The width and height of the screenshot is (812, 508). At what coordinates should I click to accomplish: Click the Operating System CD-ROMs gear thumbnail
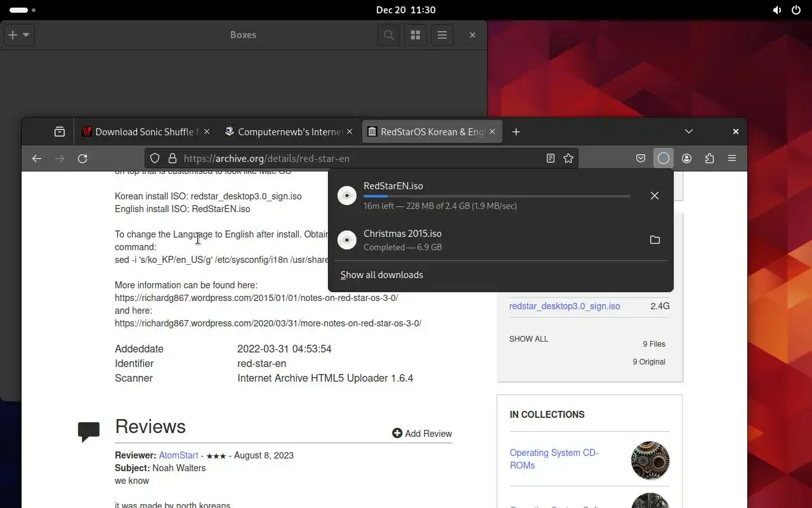pos(650,460)
